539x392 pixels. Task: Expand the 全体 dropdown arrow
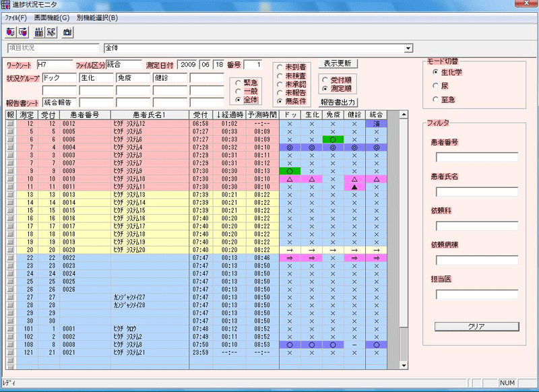click(408, 48)
